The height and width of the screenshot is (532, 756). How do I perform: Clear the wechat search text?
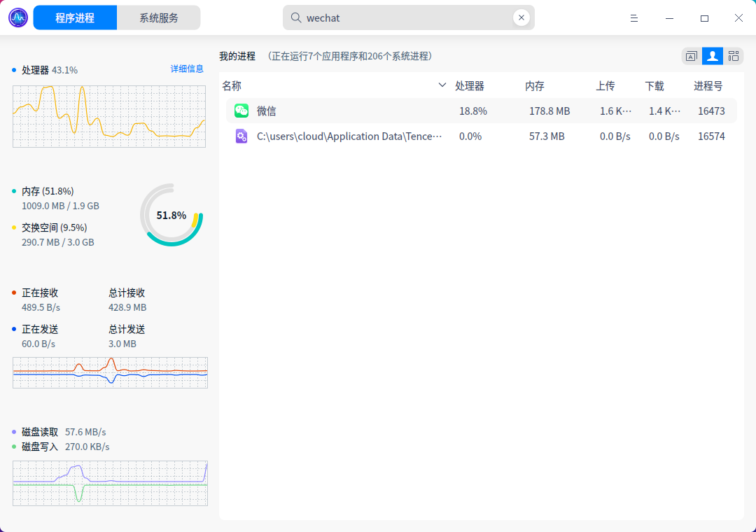pos(521,17)
